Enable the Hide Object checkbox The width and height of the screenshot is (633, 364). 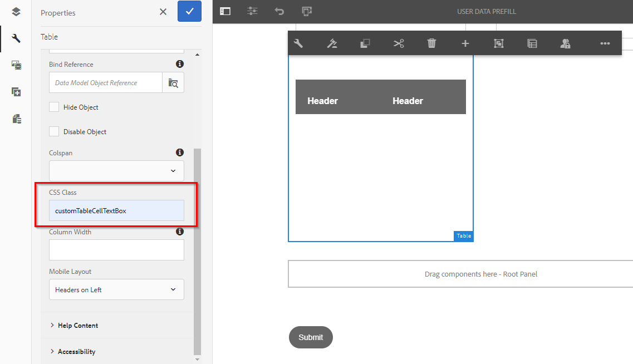click(54, 106)
